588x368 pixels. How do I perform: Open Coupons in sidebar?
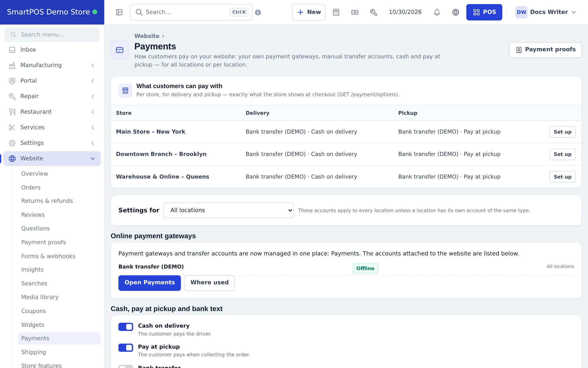pos(33,311)
